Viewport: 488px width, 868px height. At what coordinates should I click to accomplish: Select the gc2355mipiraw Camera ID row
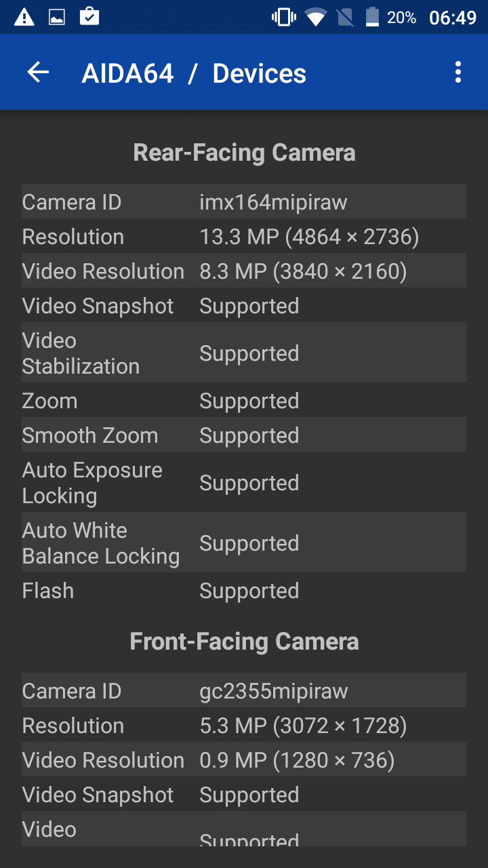click(x=244, y=690)
